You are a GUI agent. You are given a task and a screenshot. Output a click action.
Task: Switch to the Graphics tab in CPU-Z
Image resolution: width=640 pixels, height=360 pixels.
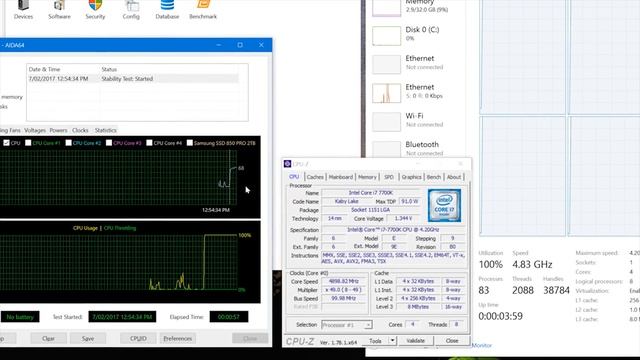point(411,177)
